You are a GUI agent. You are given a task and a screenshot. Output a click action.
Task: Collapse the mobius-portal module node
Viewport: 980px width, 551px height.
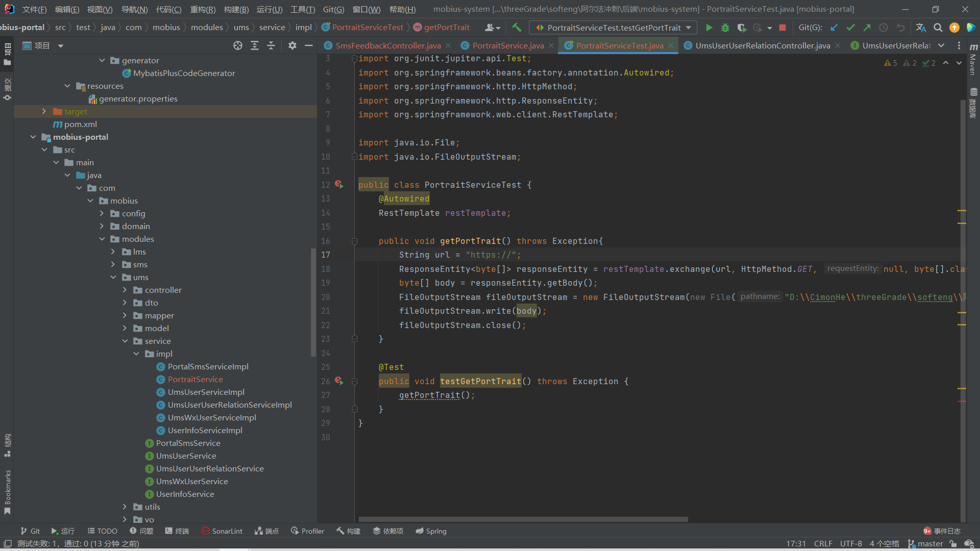[33, 137]
